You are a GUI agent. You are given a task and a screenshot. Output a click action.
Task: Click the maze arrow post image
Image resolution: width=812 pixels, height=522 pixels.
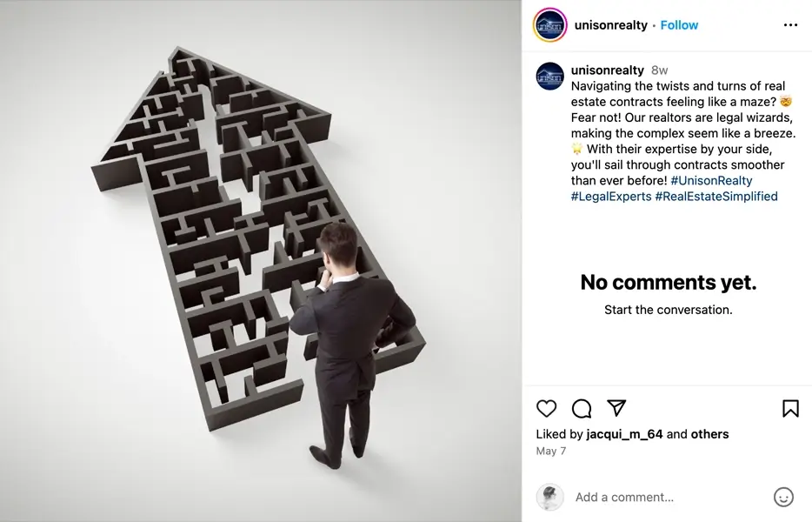tap(261, 261)
